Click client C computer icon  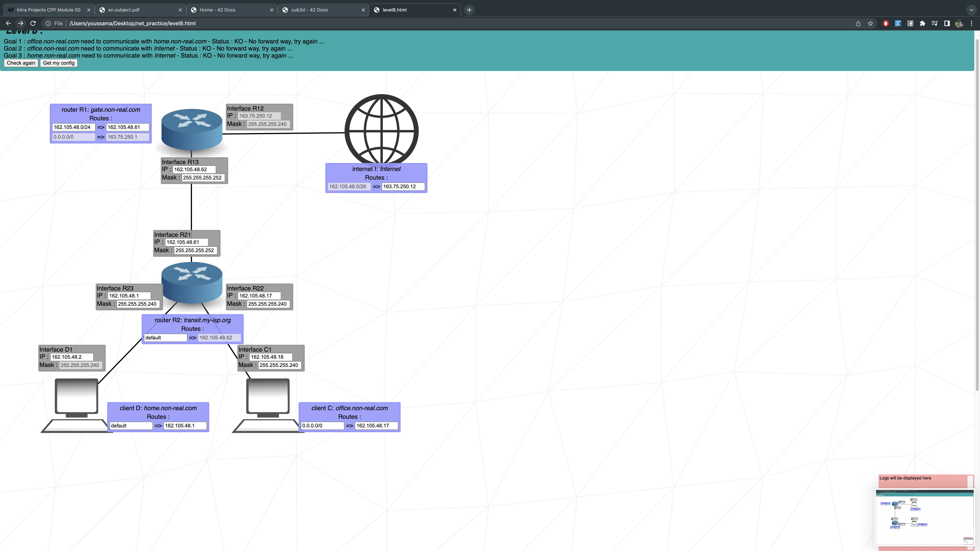tap(267, 405)
